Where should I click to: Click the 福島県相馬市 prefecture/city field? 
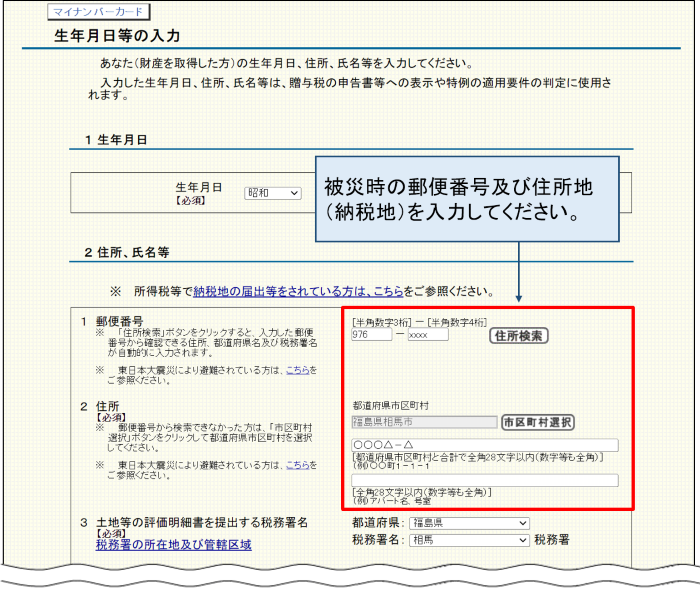click(x=424, y=422)
